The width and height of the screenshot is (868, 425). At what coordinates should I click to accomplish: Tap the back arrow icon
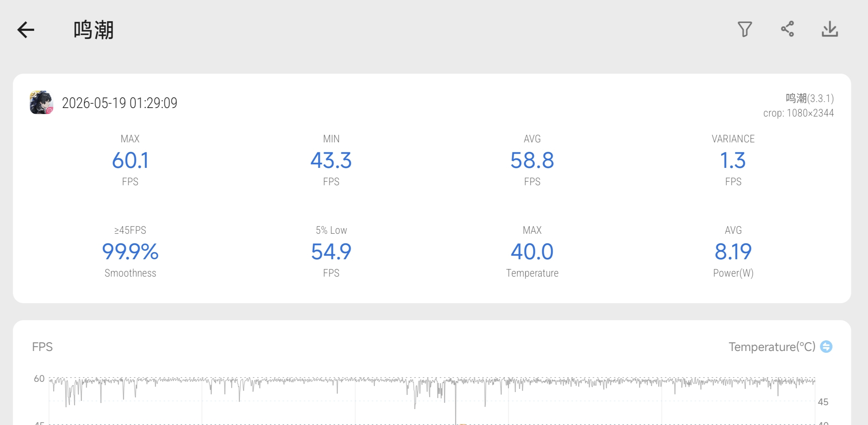[26, 30]
